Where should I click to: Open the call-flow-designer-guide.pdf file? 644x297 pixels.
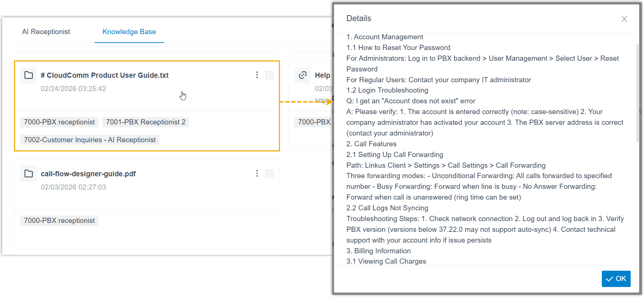[x=88, y=174]
